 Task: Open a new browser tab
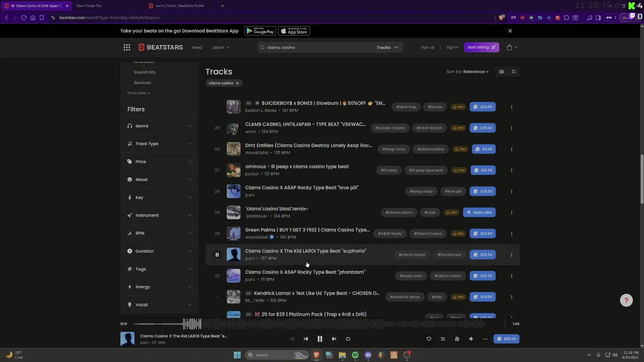tap(222, 6)
